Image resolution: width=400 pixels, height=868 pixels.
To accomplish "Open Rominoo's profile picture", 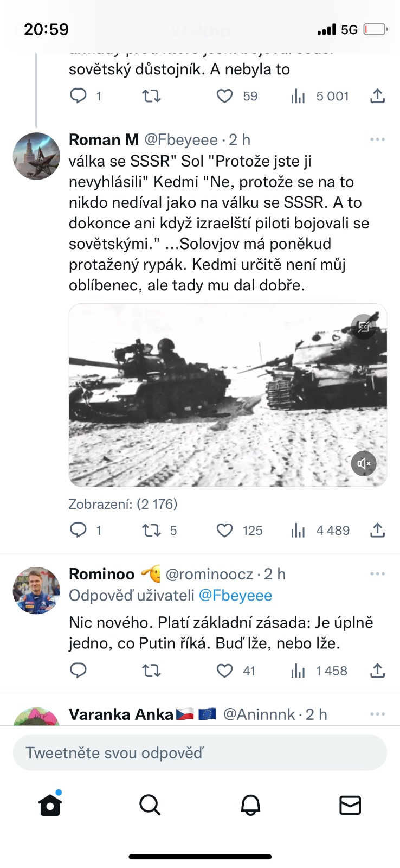I will tap(36, 590).
